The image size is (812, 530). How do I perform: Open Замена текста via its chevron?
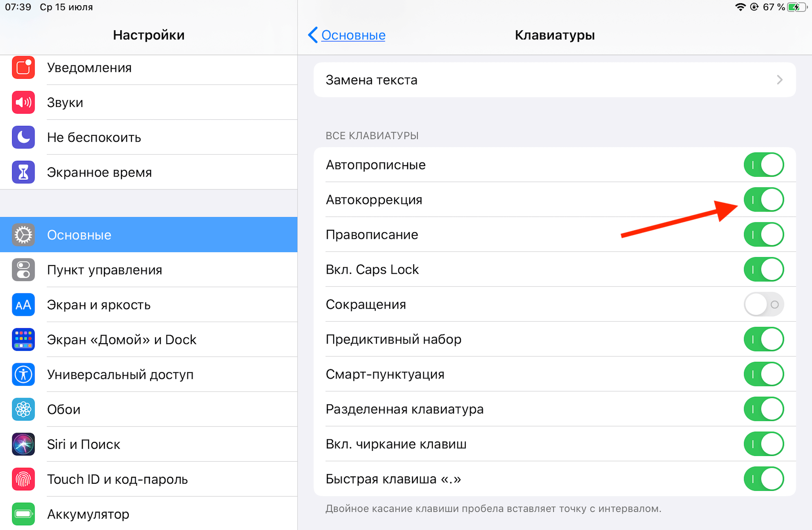click(x=779, y=80)
